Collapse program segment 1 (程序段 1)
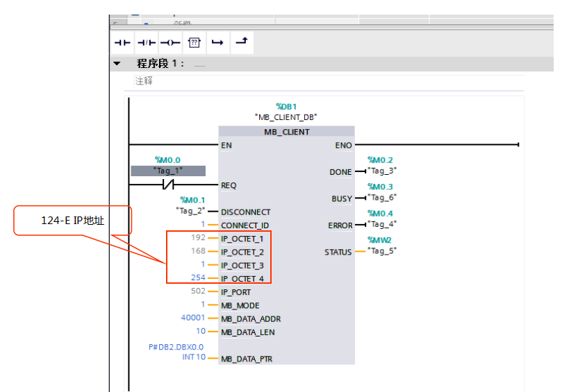 (x=117, y=64)
